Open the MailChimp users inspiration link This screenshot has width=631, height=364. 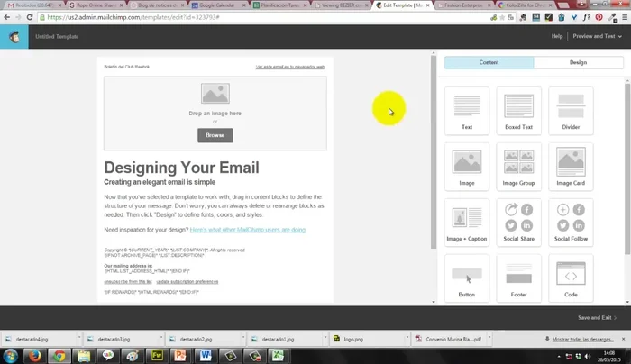click(x=248, y=230)
